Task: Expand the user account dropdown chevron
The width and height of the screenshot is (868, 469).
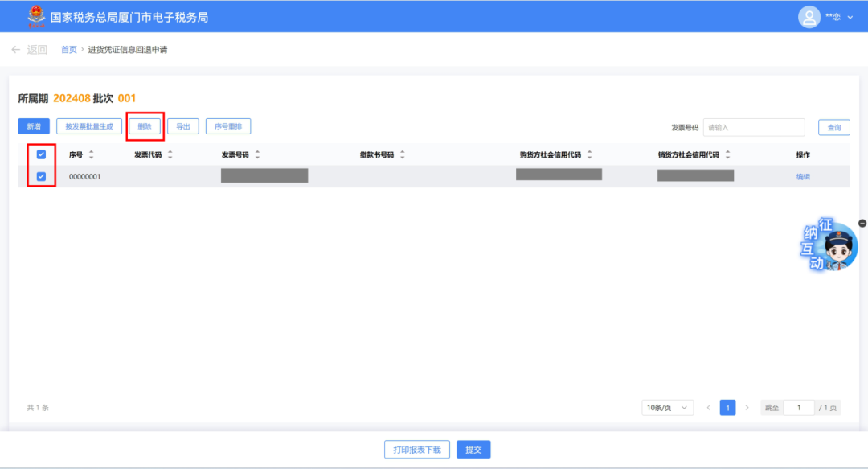Action: [850, 17]
